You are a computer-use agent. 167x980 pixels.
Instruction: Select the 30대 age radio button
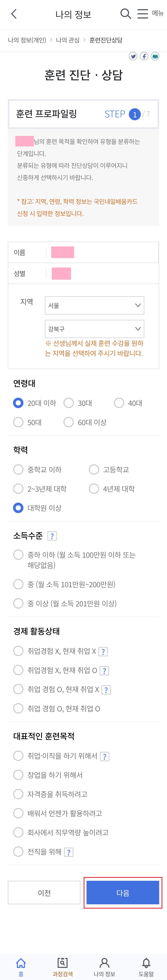(69, 403)
